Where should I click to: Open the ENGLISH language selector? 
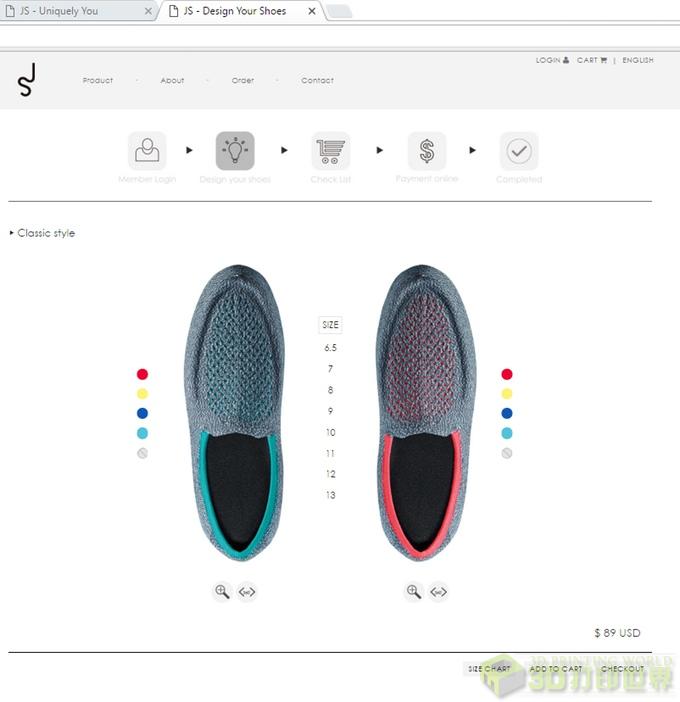point(637,60)
